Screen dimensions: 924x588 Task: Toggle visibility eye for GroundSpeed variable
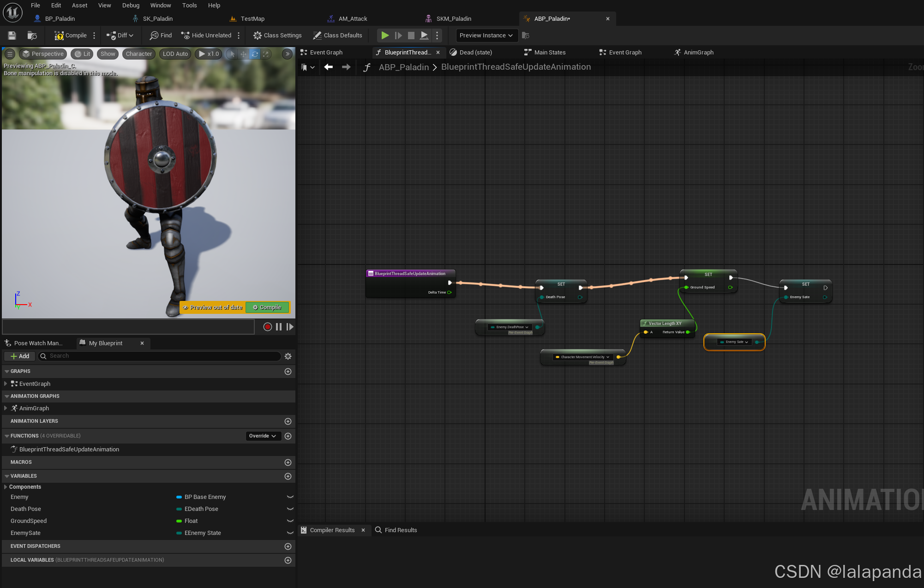[290, 521]
